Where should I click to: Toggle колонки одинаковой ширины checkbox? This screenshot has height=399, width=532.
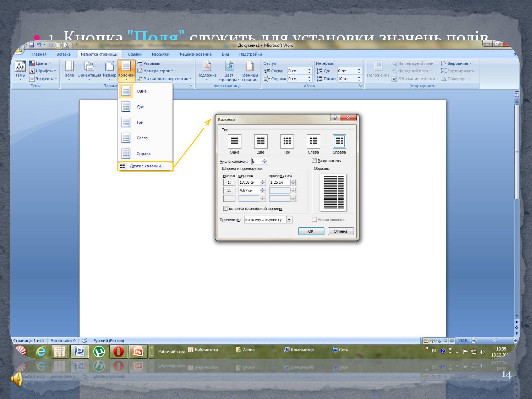[226, 209]
